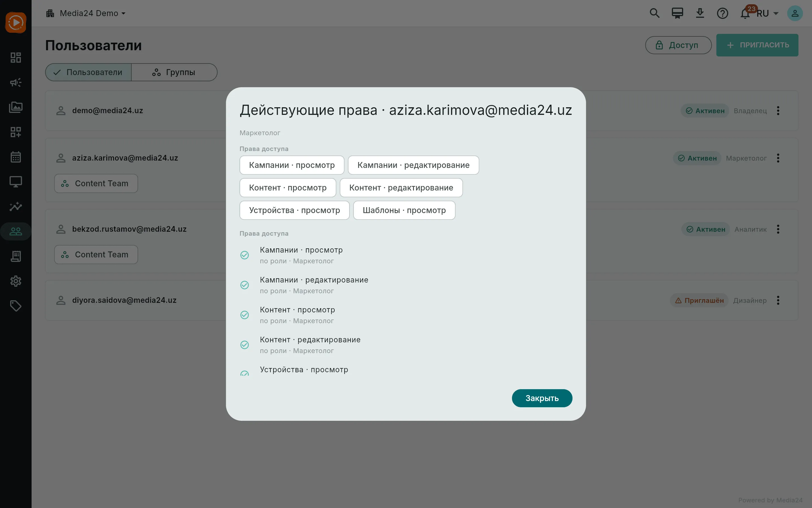The height and width of the screenshot is (508, 812).
Task: Click the download icon in header
Action: [x=700, y=14]
